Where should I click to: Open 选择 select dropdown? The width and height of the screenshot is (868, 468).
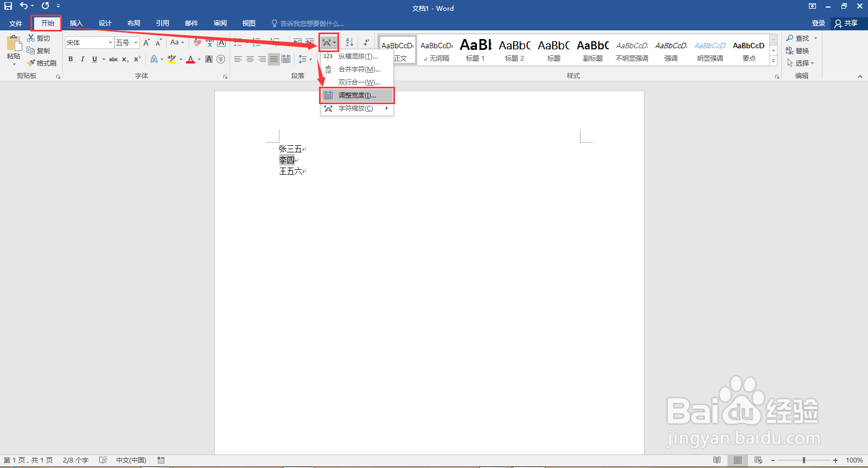(x=800, y=63)
